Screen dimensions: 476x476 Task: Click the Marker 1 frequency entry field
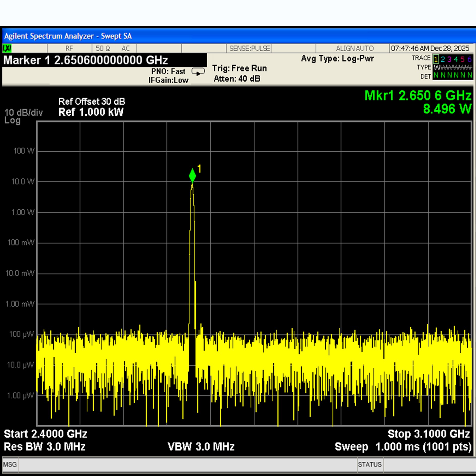(x=105, y=60)
